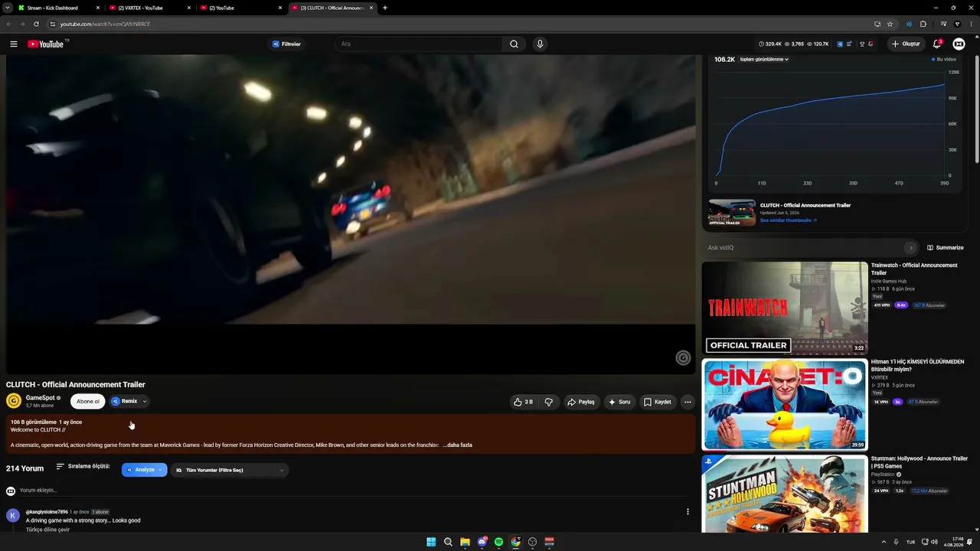Click the Kaydet save button
This screenshot has height=551, width=980.
[657, 402]
